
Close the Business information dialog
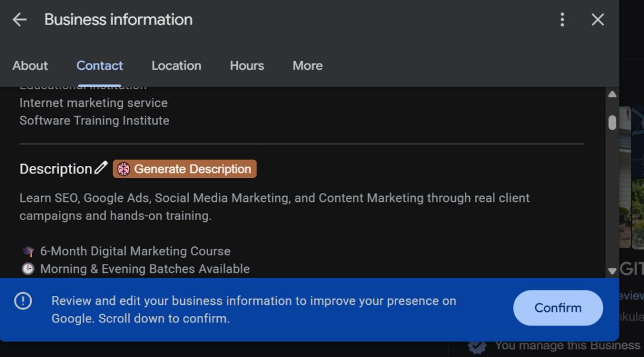(x=597, y=19)
